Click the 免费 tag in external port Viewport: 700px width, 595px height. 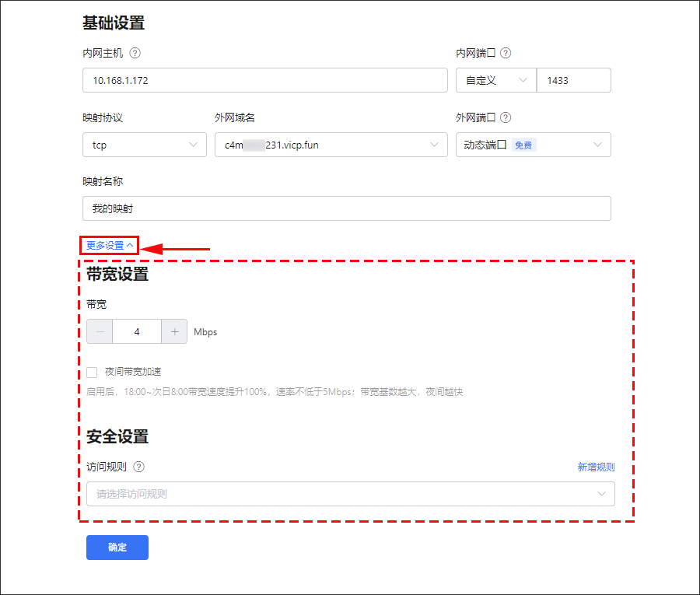coord(523,145)
